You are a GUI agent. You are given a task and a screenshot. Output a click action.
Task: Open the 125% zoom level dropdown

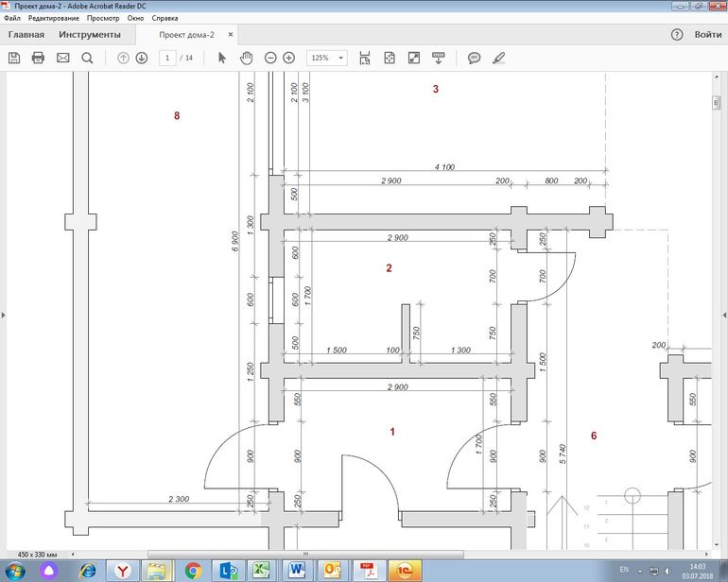point(326,58)
